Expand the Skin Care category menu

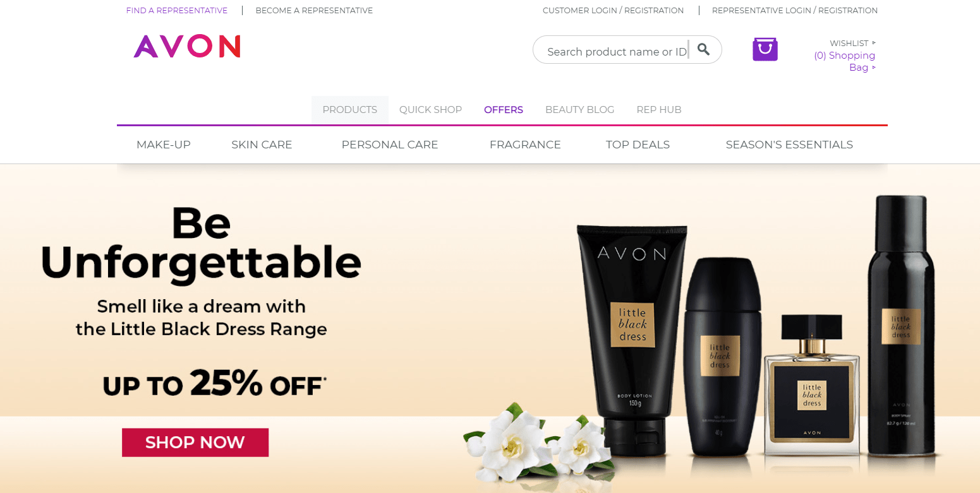coord(262,145)
